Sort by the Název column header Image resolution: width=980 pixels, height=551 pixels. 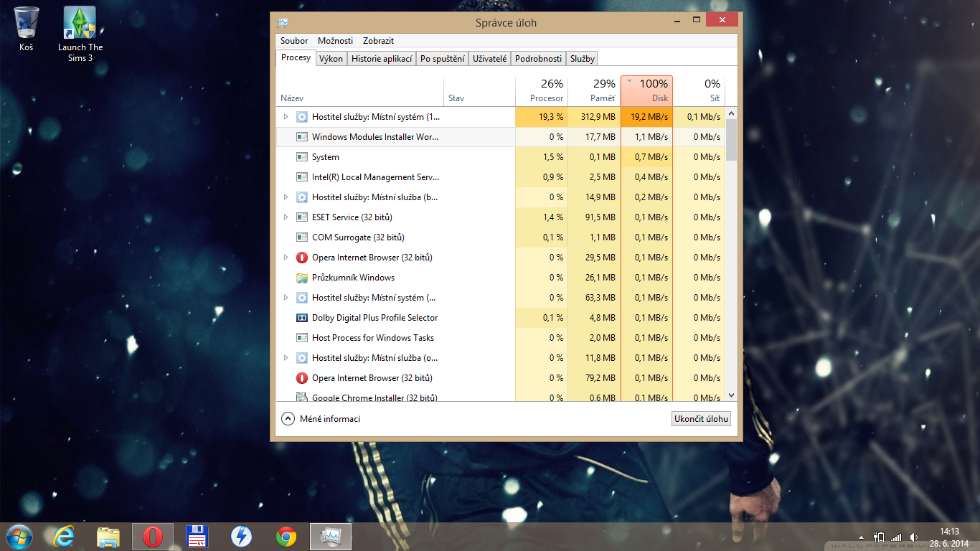pos(360,91)
